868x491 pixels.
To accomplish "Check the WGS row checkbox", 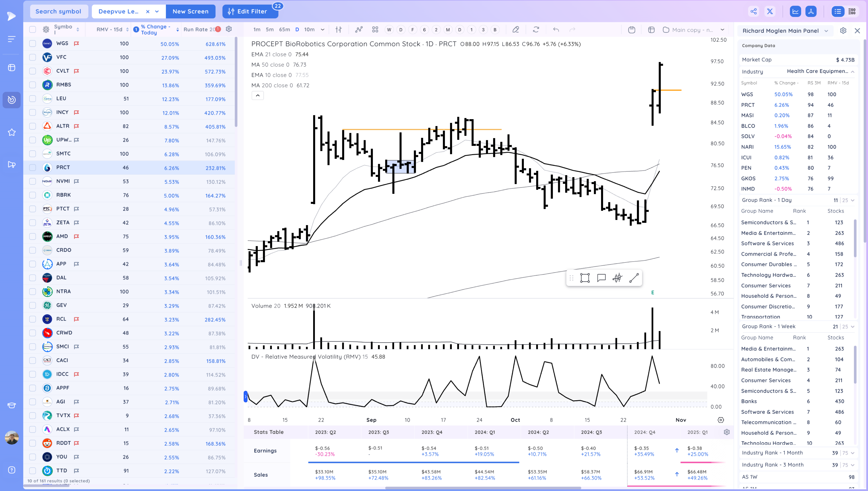I will pos(33,43).
